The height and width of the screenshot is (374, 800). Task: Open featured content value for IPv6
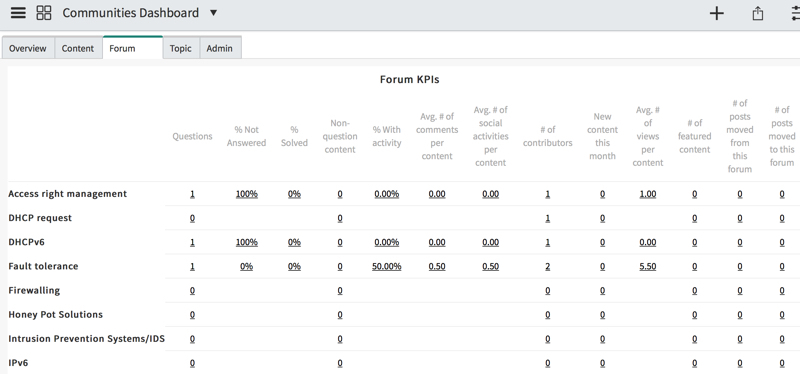click(x=694, y=363)
